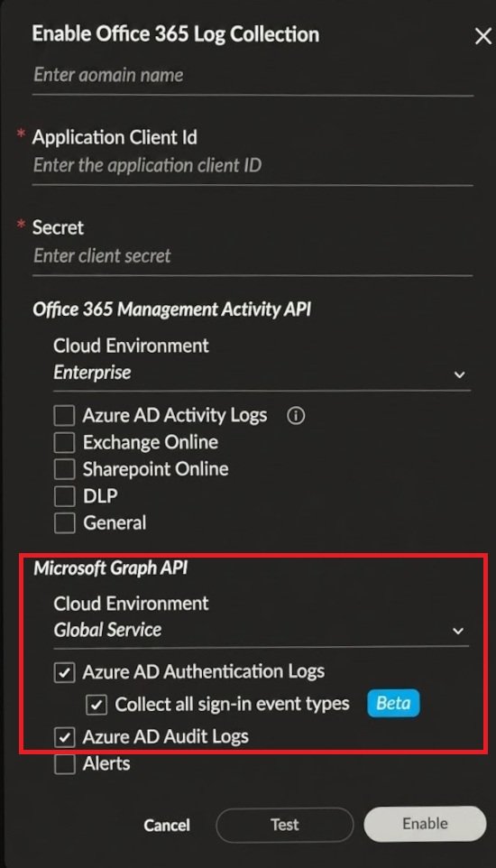Focus the Application Client Id input field

(x=253, y=165)
